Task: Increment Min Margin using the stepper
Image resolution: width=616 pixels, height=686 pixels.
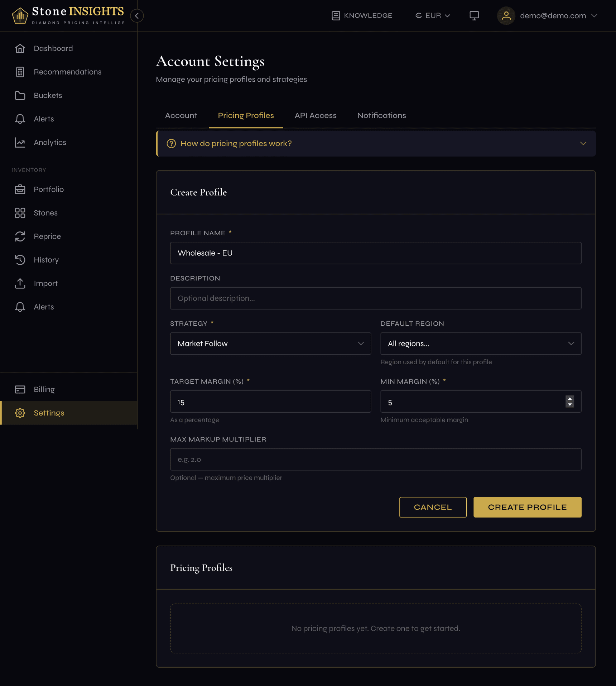Action: point(570,399)
